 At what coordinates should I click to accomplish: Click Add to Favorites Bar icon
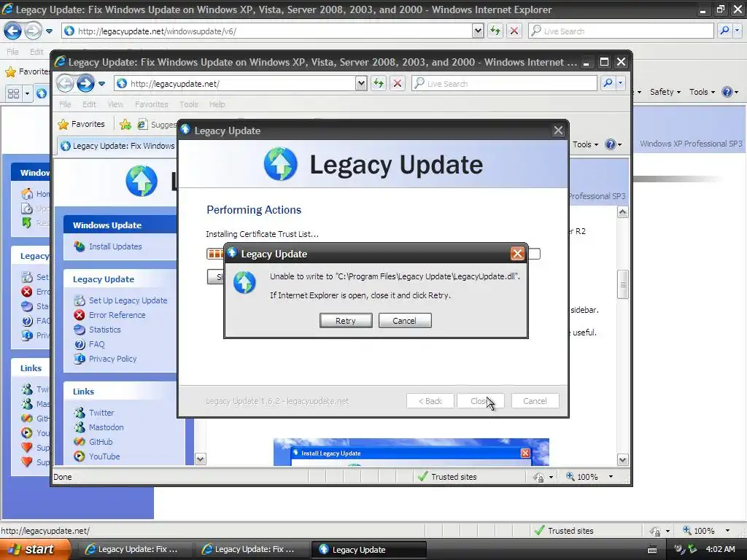(125, 125)
